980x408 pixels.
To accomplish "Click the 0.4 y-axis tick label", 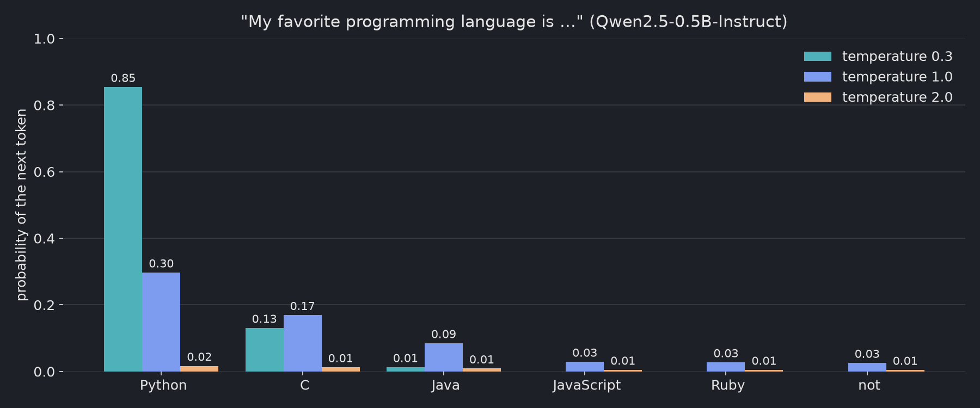I will click(45, 239).
